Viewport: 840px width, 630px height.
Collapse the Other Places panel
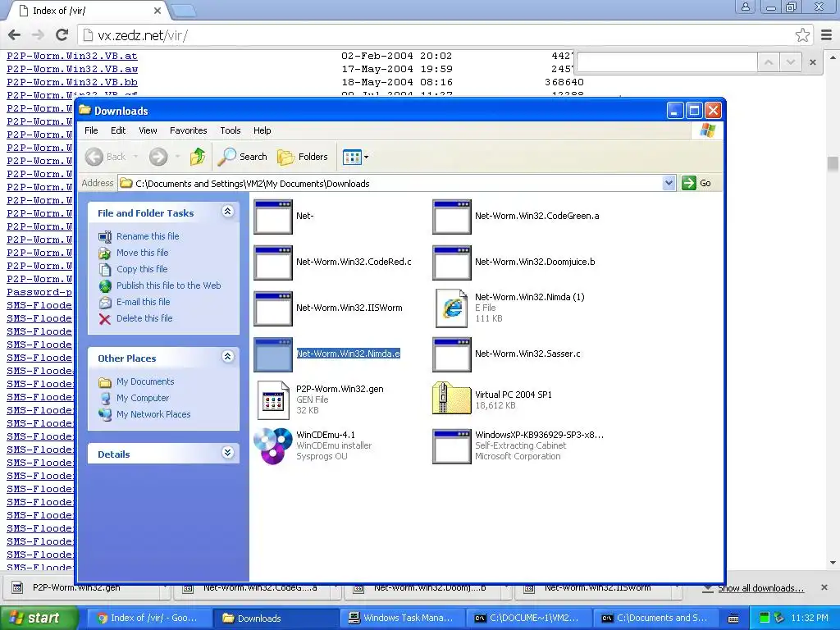228,357
